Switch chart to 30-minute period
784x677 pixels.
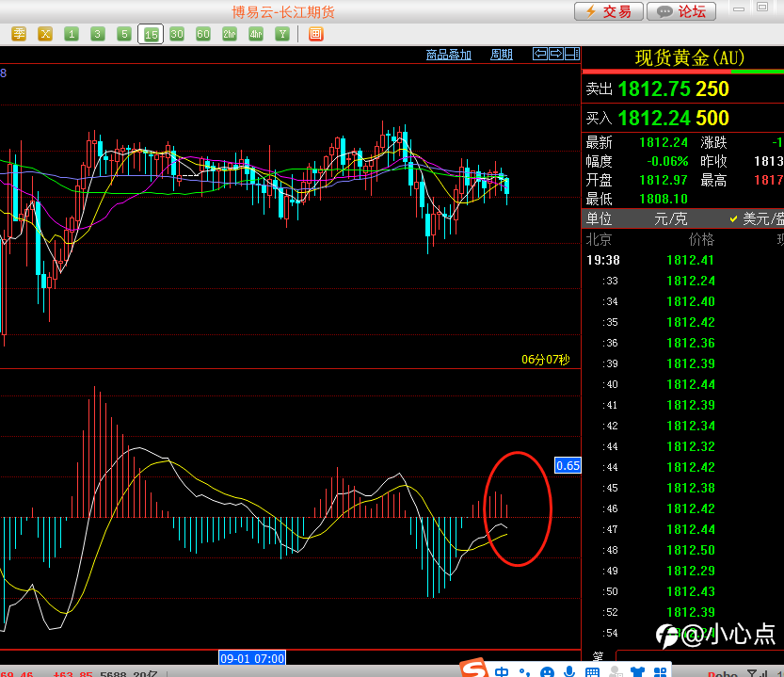tap(177, 34)
